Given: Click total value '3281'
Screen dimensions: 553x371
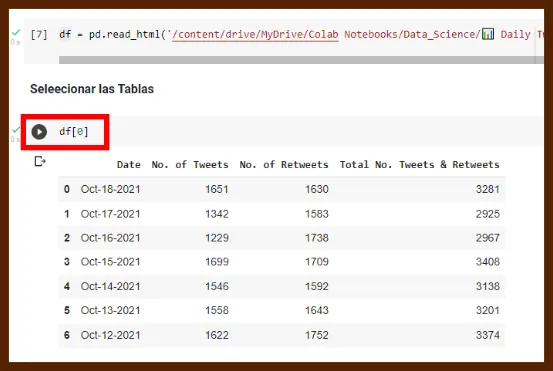Looking at the screenshot, I should [488, 189].
